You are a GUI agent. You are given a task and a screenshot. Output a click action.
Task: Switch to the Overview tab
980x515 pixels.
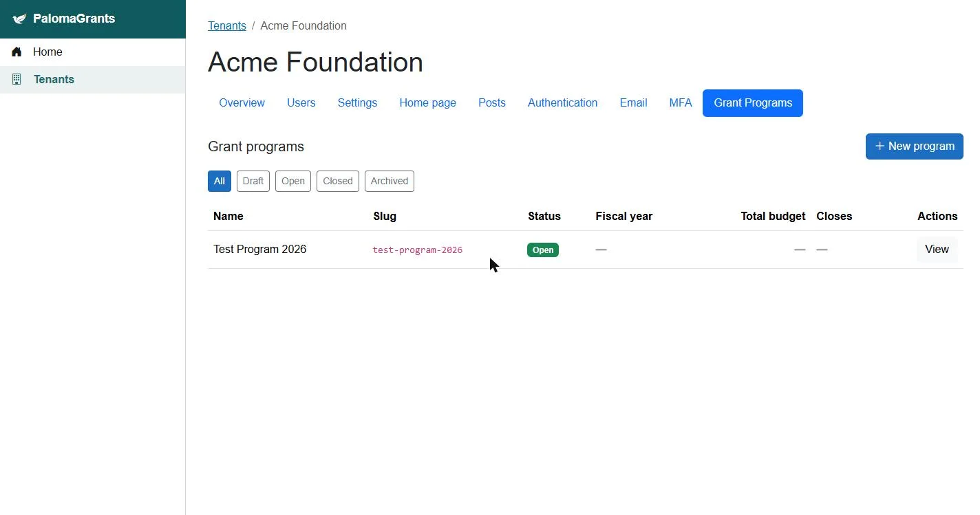[242, 103]
